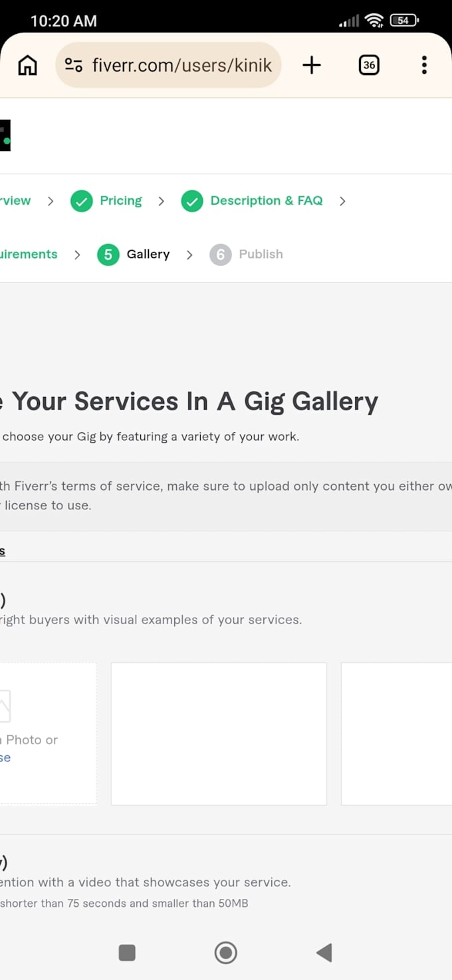Open the tab switcher showing 36 tabs
The image size is (452, 980).
pyautogui.click(x=369, y=65)
